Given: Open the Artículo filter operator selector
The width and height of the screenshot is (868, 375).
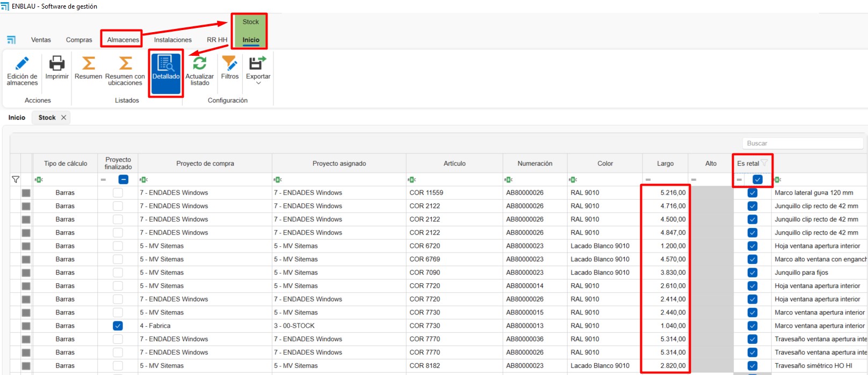Looking at the screenshot, I should pyautogui.click(x=412, y=180).
